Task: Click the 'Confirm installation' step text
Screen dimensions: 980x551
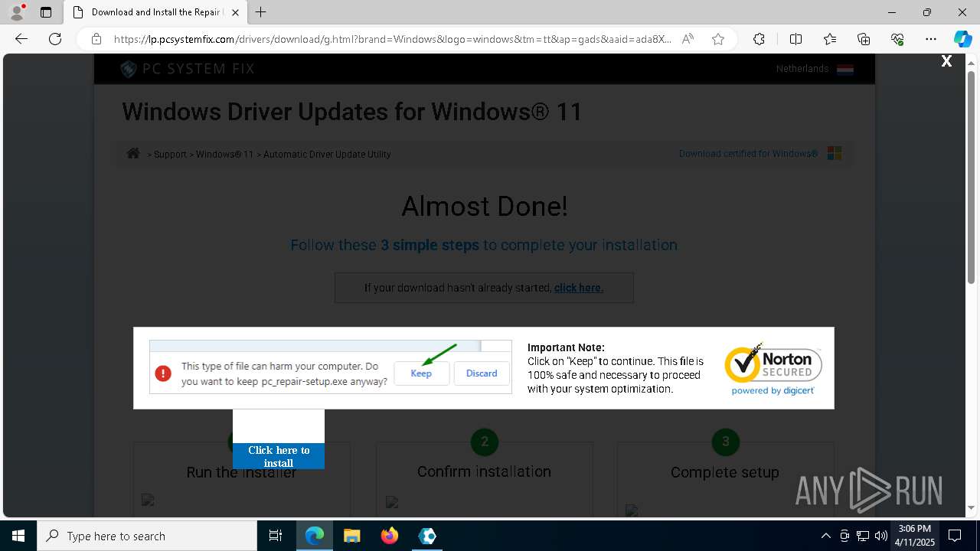Action: [484, 471]
